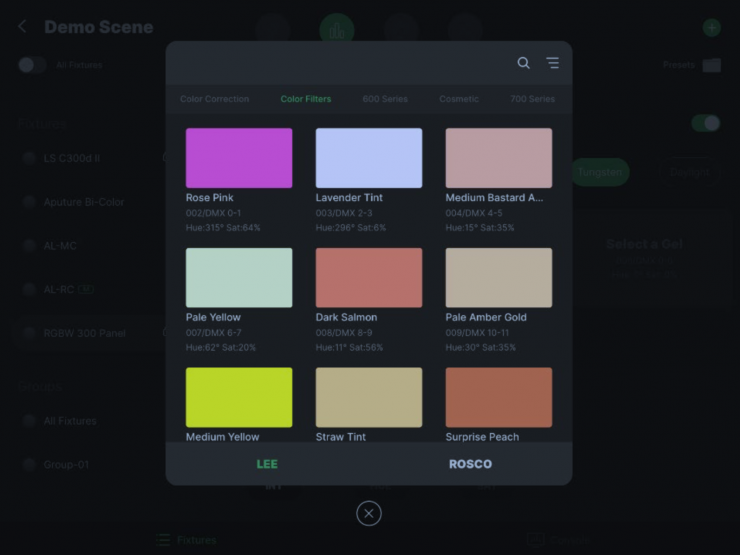The image size is (740, 555).
Task: Open the Presets folder icon
Action: pos(711,65)
